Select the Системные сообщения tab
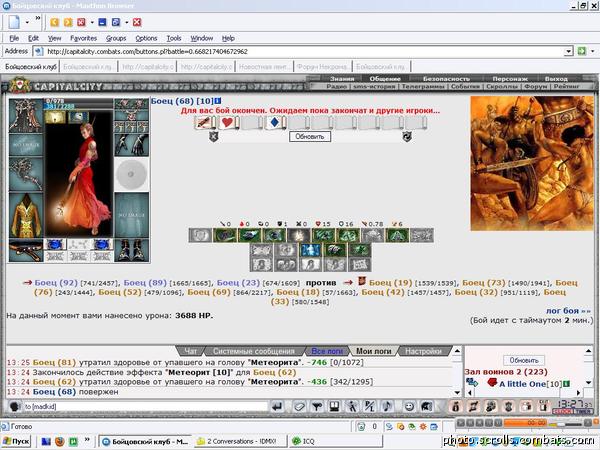 click(x=254, y=351)
